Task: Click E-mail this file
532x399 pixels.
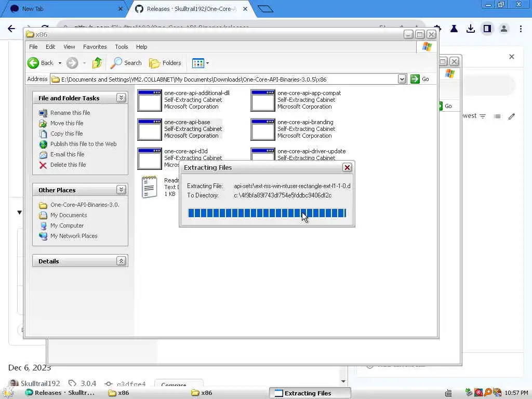Action: [x=67, y=154]
